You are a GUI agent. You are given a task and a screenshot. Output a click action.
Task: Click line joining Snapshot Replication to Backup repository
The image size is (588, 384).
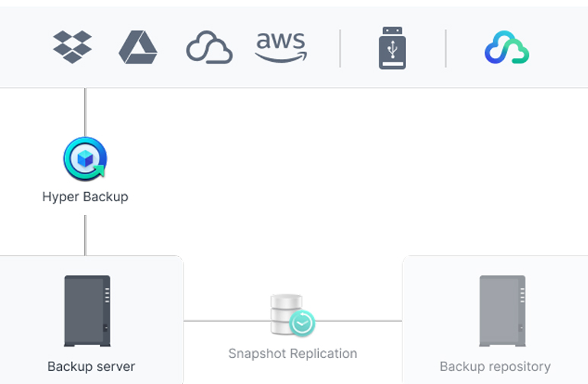359,321
